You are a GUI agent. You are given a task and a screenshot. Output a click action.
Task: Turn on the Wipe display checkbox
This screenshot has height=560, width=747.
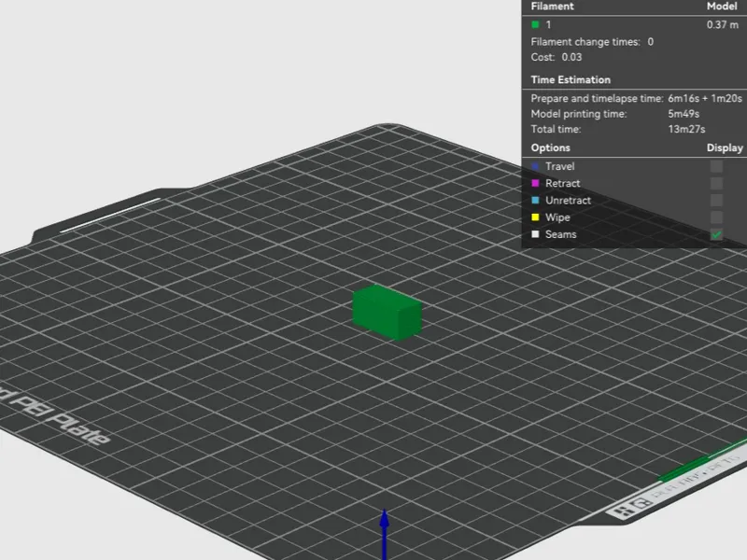[x=716, y=217]
